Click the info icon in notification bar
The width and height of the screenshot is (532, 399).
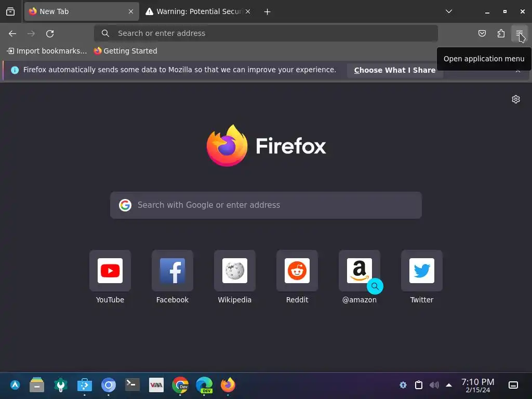tap(15, 70)
